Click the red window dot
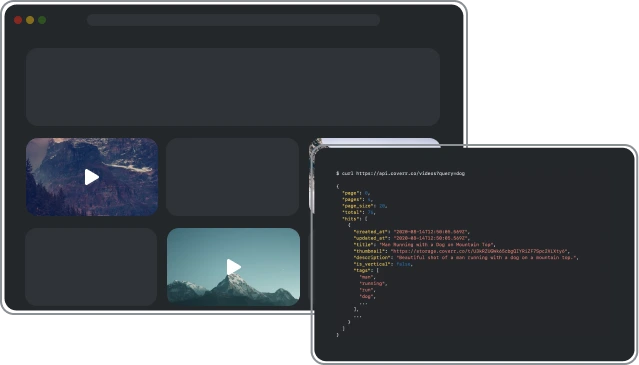The image size is (639, 365). [18, 20]
